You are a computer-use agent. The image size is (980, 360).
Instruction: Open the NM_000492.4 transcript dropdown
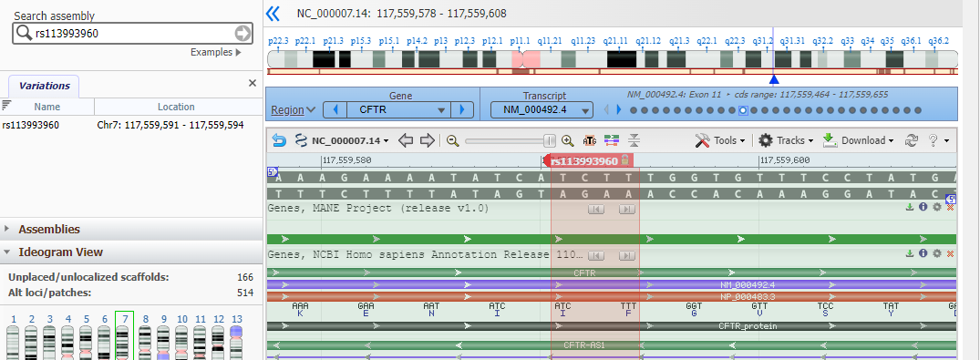click(585, 110)
